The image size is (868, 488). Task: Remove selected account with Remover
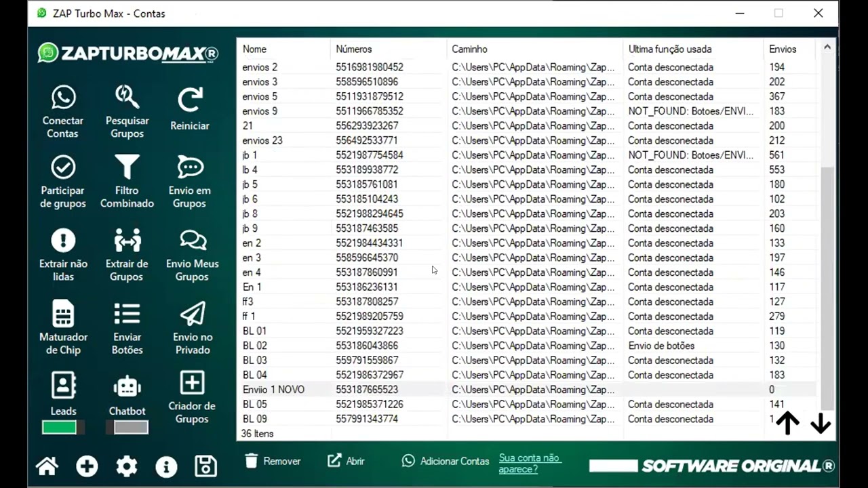click(272, 461)
